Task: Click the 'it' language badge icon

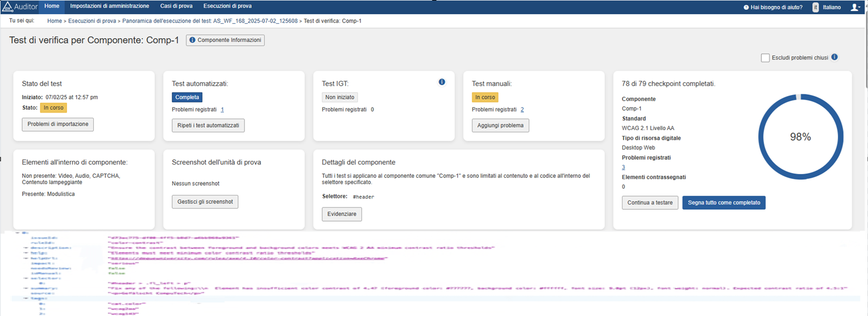Action: 816,7
